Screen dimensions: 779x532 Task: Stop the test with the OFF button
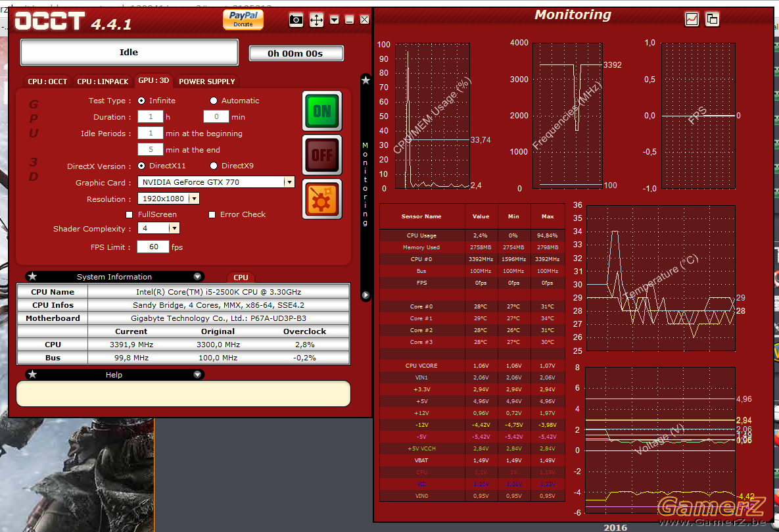322,155
